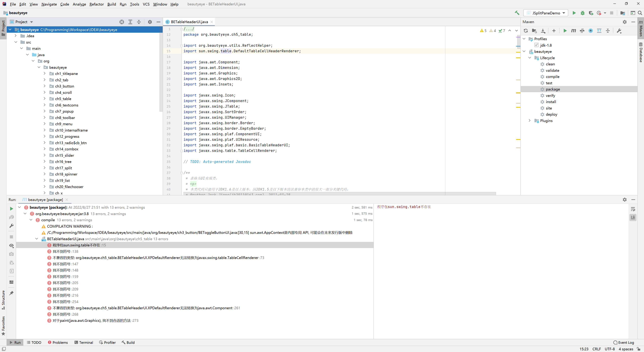The height and width of the screenshot is (352, 644).
Task: Hide the Run tool window
Action: coord(633,200)
